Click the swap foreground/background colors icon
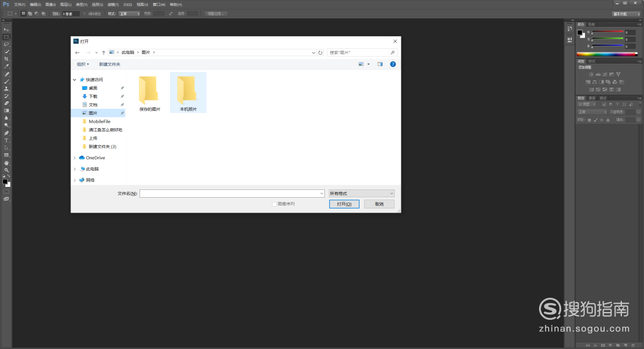 [x=9, y=176]
